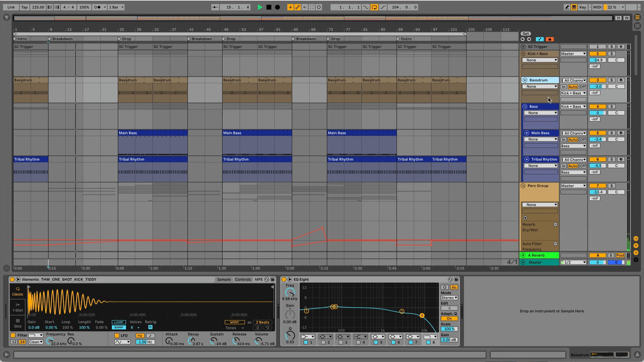The width and height of the screenshot is (644, 362).
Task: Select the Slice mode icon in the sampler
Action: (x=17, y=323)
